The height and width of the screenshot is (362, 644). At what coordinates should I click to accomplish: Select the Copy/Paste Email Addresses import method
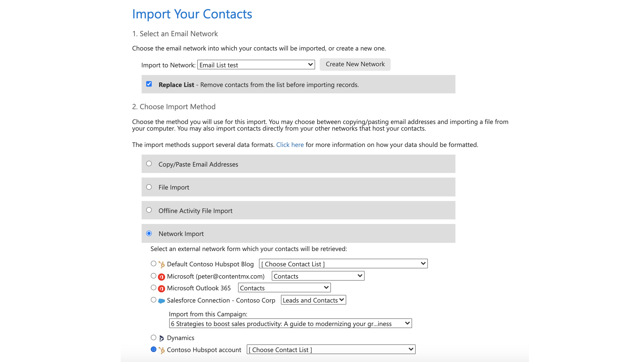tap(149, 164)
